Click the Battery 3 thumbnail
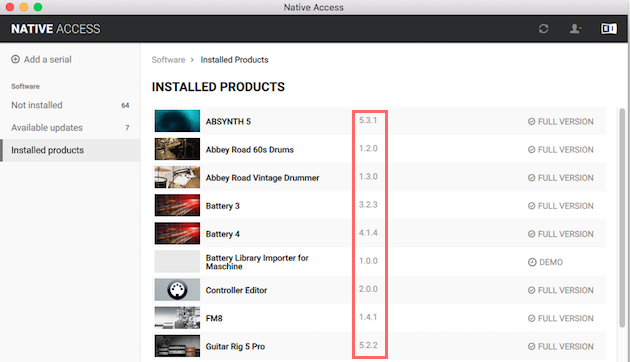 (x=177, y=205)
